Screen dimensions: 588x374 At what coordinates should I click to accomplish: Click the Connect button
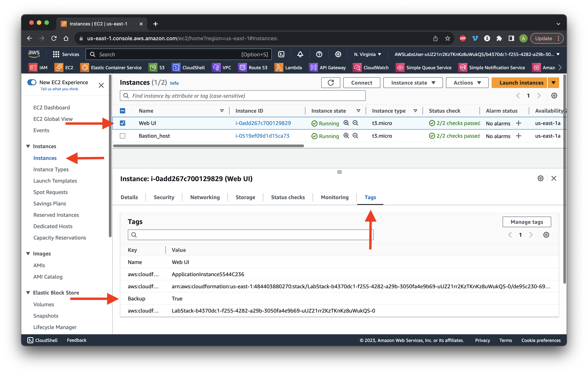click(361, 83)
